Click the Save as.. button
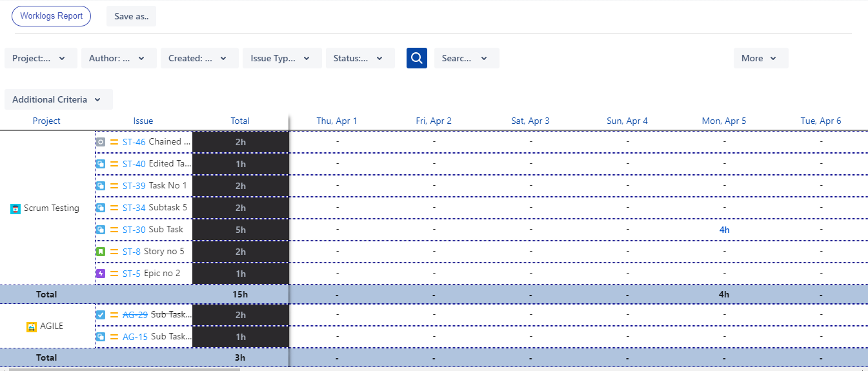This screenshot has width=868, height=371. pos(132,16)
